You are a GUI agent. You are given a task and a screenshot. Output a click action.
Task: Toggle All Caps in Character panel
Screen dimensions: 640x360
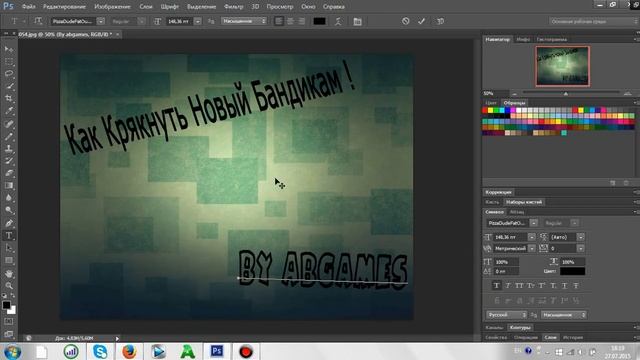(x=519, y=286)
